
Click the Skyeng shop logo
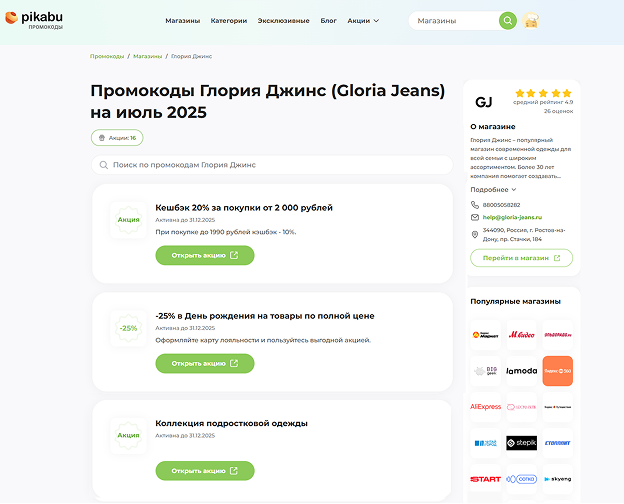coord(558,479)
